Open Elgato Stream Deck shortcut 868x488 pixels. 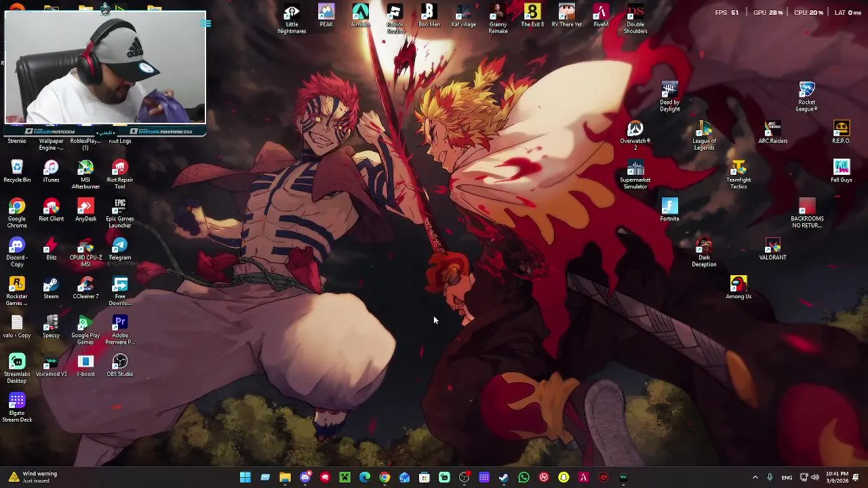pyautogui.click(x=17, y=407)
